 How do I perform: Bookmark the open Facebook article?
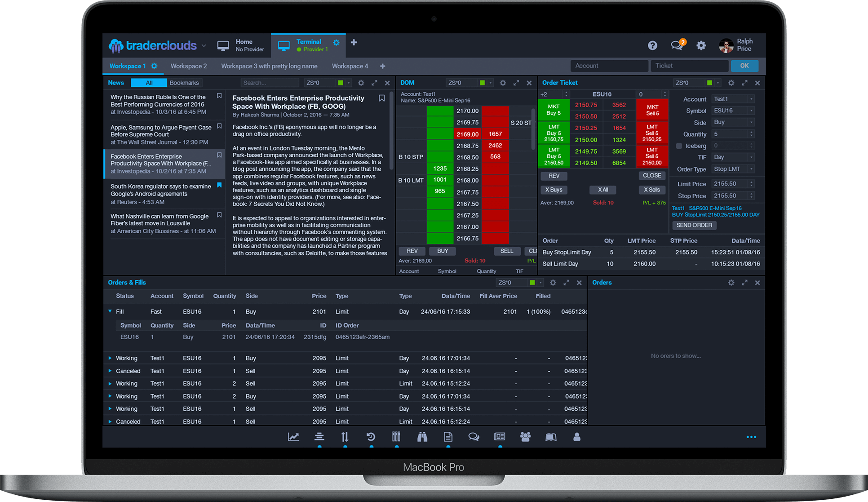point(381,98)
